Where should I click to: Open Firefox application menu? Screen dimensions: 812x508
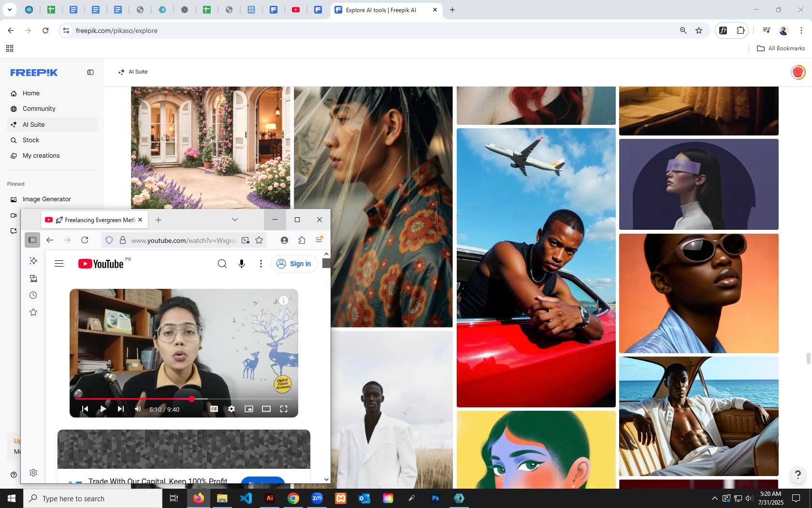click(x=319, y=240)
